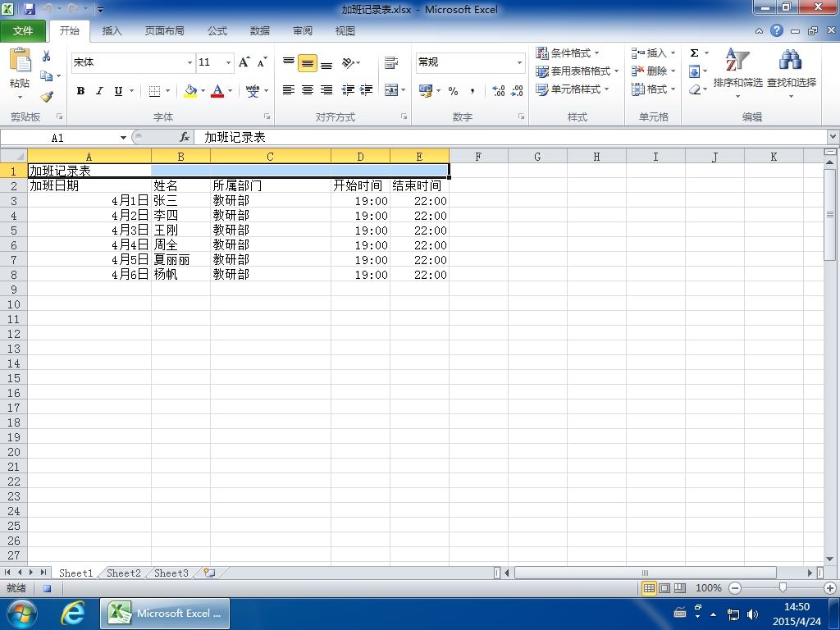Click the increase indent icon
Image resolution: width=840 pixels, height=630 pixels.
[367, 90]
